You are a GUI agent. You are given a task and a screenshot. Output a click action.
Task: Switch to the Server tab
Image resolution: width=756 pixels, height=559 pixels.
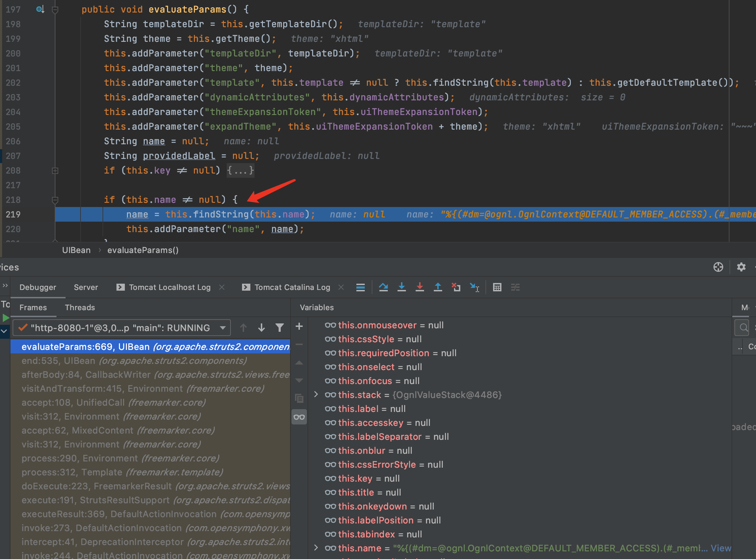86,287
